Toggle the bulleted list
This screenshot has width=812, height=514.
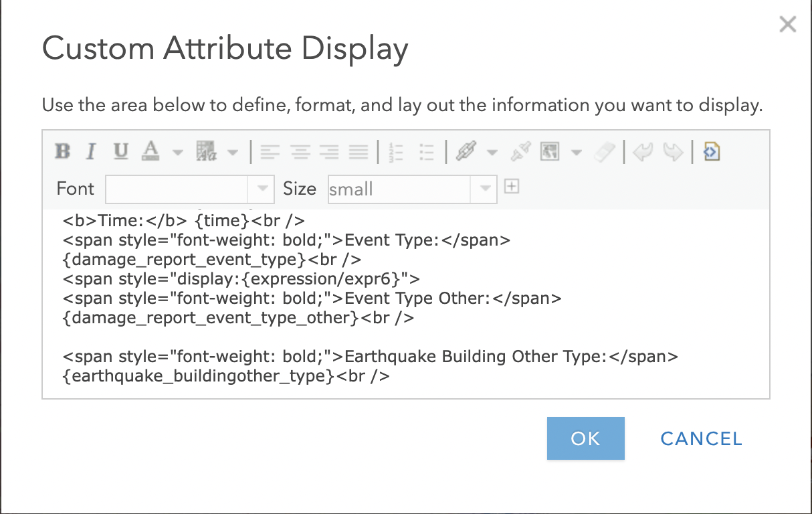tap(426, 152)
